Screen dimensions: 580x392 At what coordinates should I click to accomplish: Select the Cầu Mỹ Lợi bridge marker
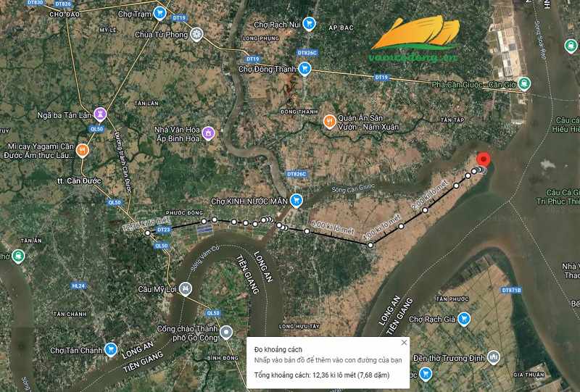coord(186,289)
